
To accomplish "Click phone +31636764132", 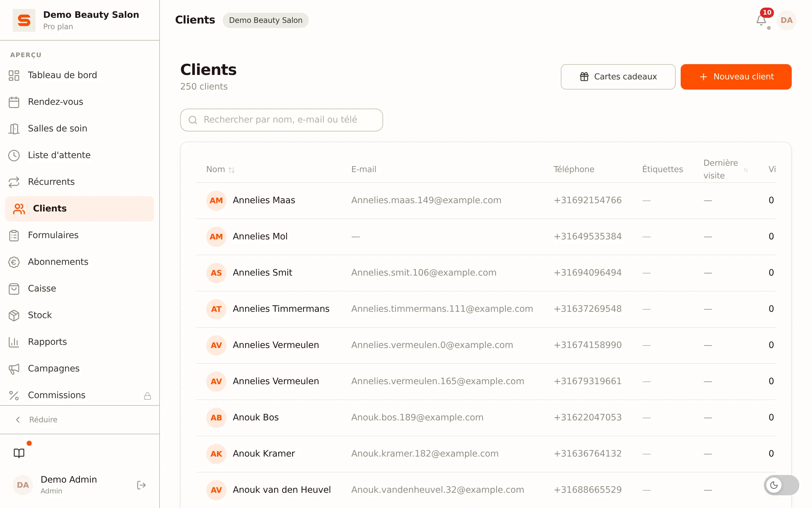I will 587,454.
